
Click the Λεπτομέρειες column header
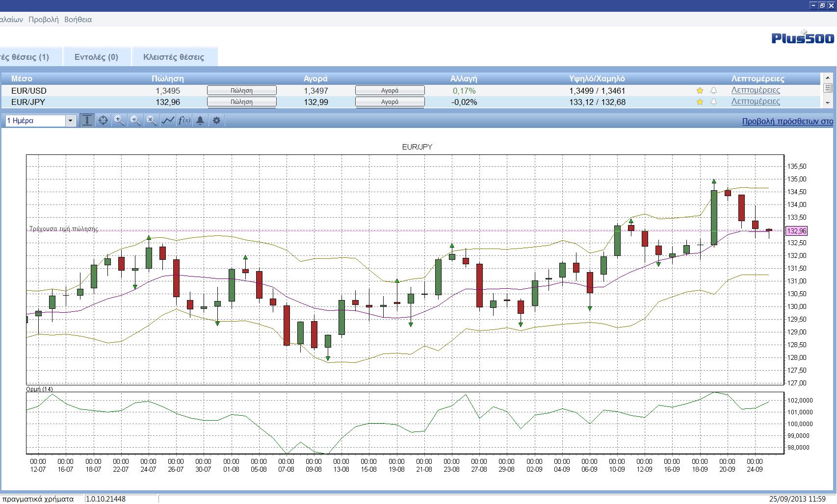tap(758, 78)
